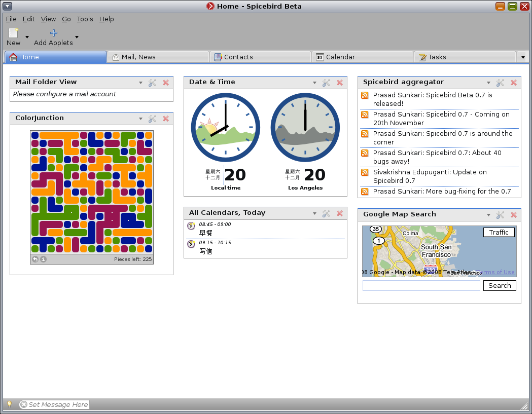Open All Calendars settings tools icon
Screen dimensions: 532x414
(327, 214)
